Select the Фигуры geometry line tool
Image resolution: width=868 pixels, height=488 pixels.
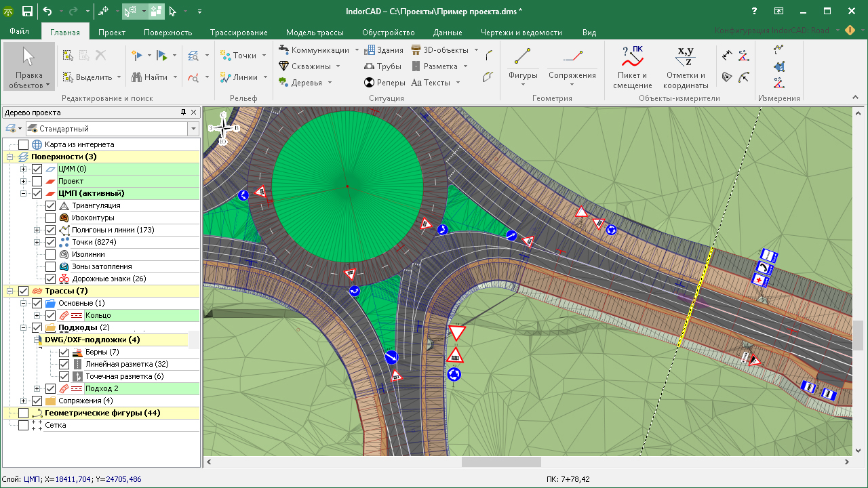[x=523, y=66]
